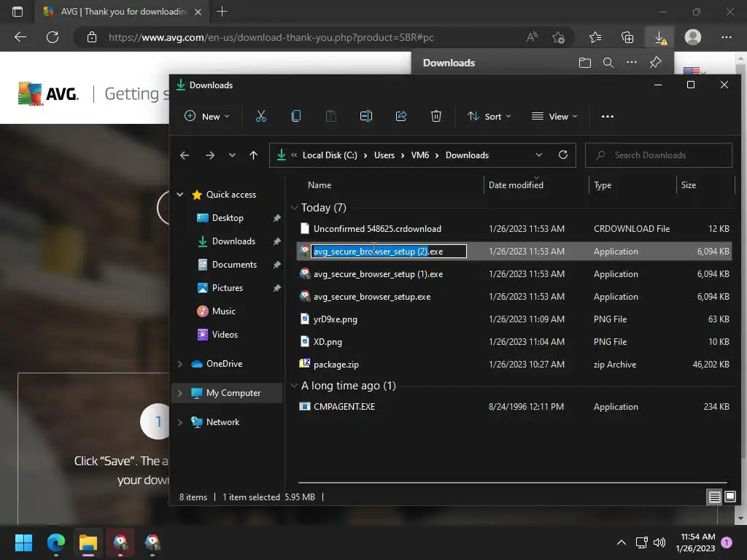Click the Delete trash icon in Explorer toolbar
Viewport: 747px width, 560px height.
(x=436, y=116)
